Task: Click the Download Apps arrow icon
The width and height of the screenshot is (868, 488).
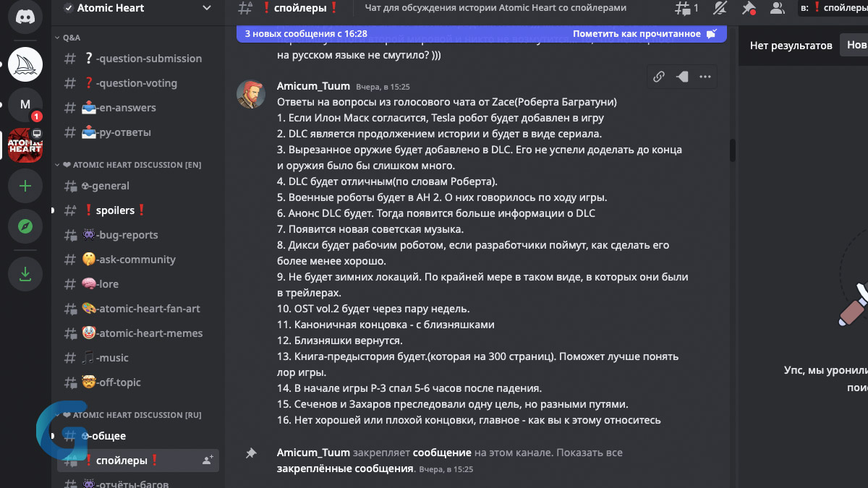Action: click(x=25, y=273)
